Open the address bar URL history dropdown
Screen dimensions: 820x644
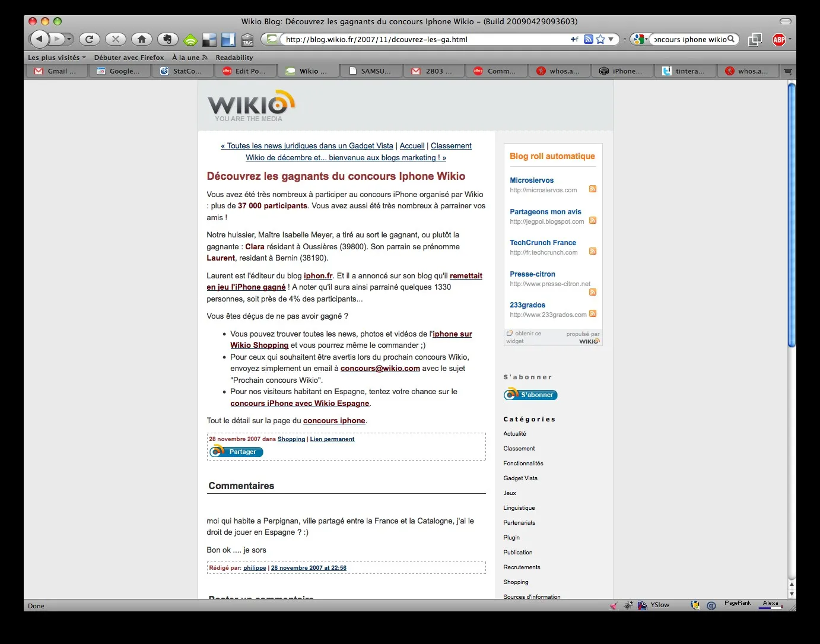point(611,39)
